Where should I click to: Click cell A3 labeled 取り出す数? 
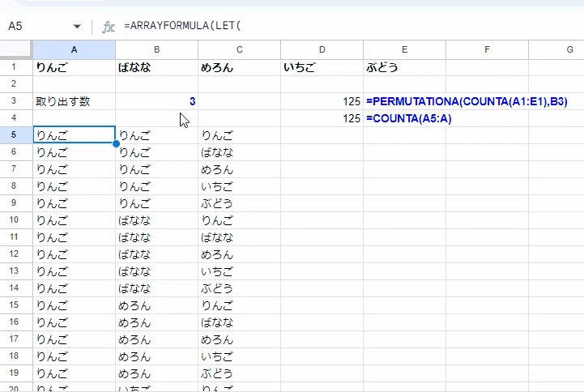pyautogui.click(x=75, y=101)
